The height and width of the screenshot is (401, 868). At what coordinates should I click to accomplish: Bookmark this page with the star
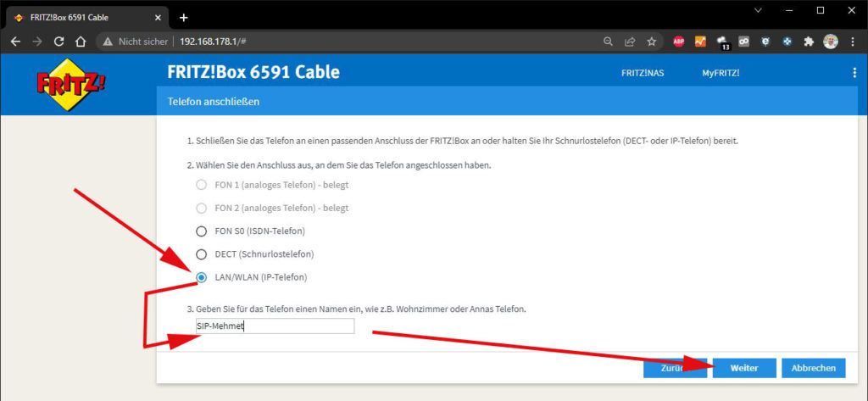pos(652,42)
